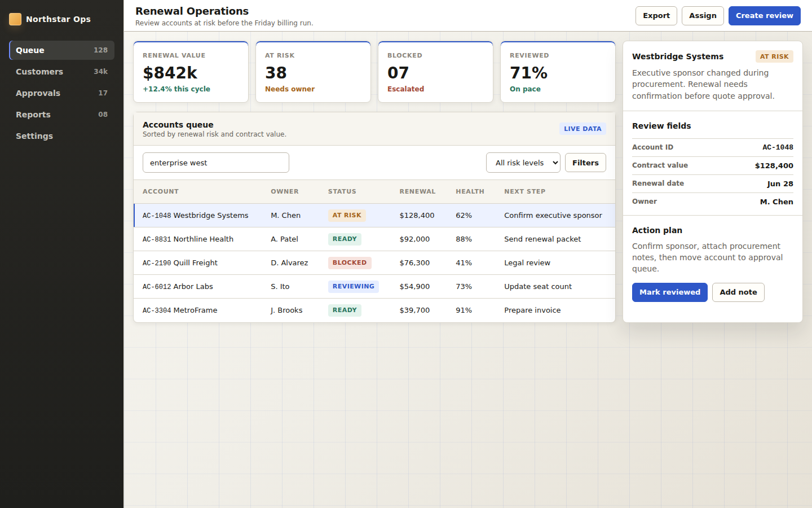Viewport: 812px width, 508px height.
Task: Click 'Legal review' next step
Action: [527, 263]
